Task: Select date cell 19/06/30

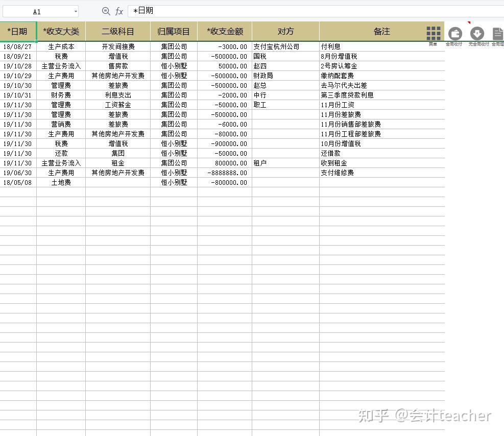Action: tap(18, 173)
